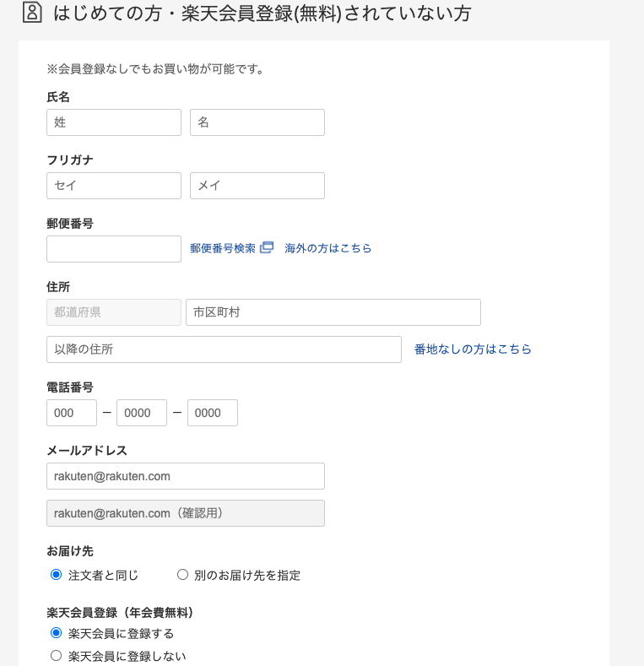Click the 確認用 email confirmation field
The width and height of the screenshot is (644, 666).
[x=186, y=513]
